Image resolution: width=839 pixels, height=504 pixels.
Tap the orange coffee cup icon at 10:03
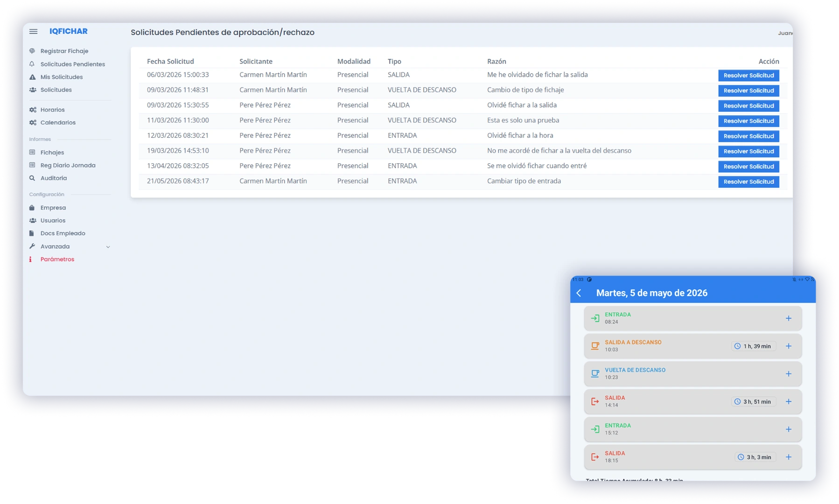coord(595,346)
